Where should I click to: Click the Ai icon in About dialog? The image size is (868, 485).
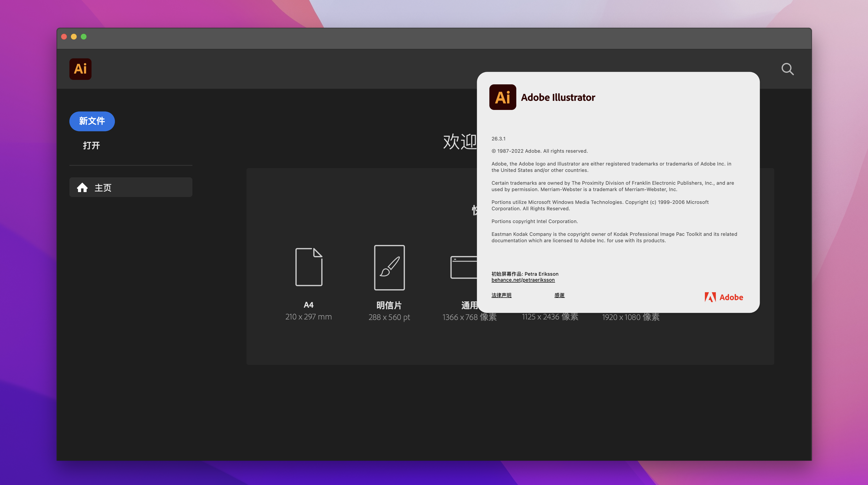pyautogui.click(x=502, y=97)
